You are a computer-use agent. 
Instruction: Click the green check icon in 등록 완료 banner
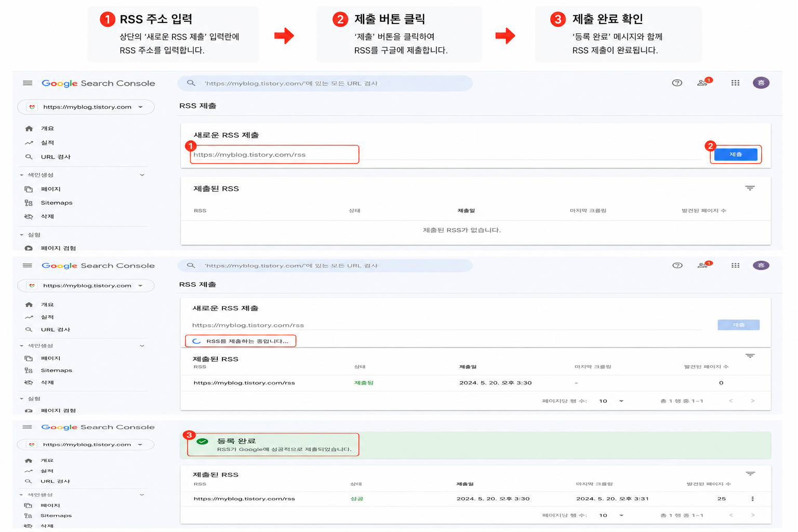click(202, 442)
